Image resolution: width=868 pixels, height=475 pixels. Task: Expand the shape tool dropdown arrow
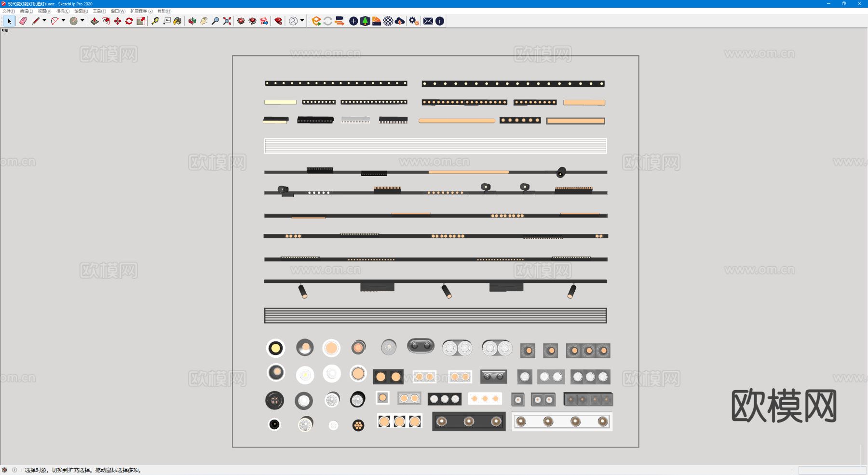pos(82,21)
